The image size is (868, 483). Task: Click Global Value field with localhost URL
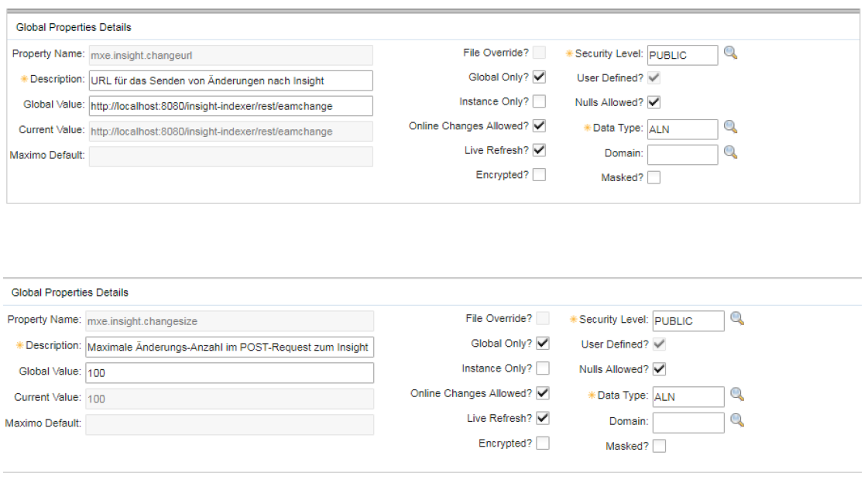231,106
